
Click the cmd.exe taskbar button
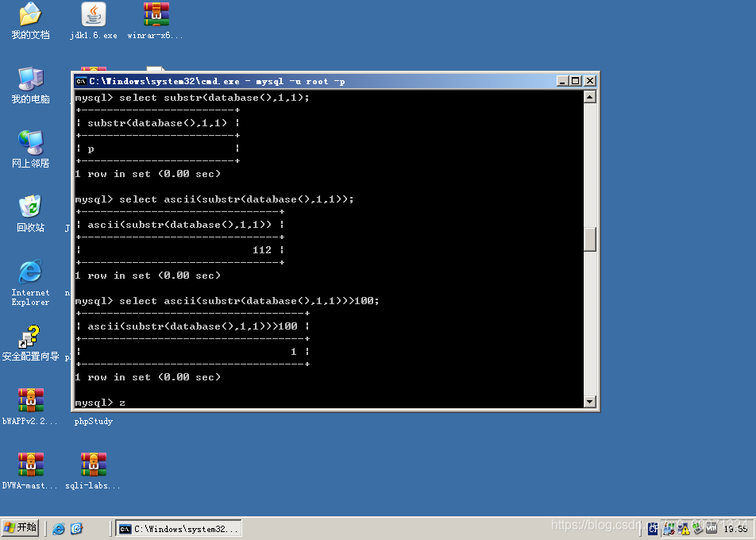pyautogui.click(x=179, y=528)
